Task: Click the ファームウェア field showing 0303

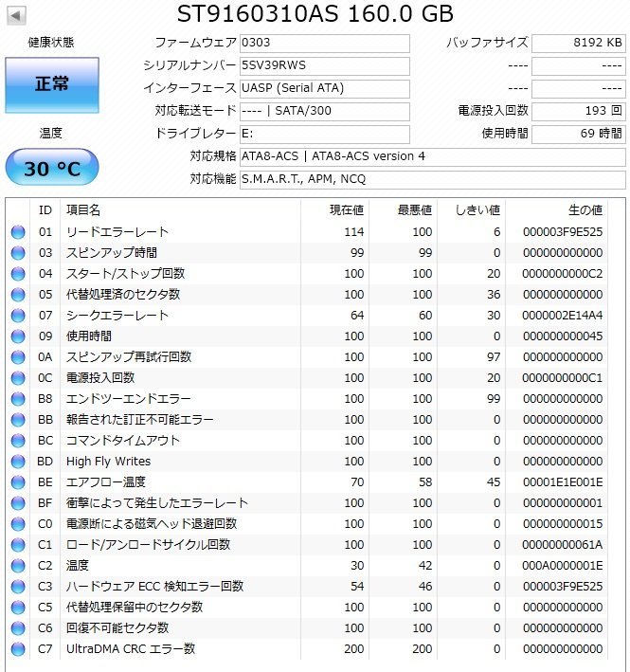Action: (x=325, y=44)
